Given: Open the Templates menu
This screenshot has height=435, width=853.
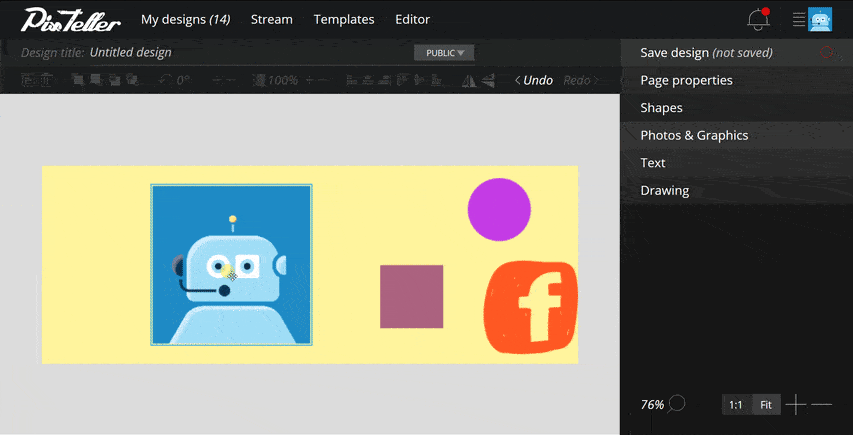Looking at the screenshot, I should 344,20.
